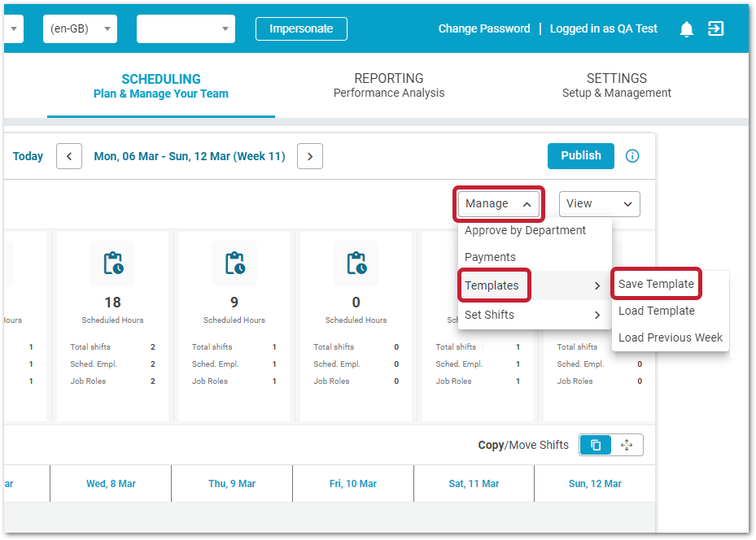This screenshot has height=540, width=756.
Task: Click the notification bell icon
Action: click(x=687, y=29)
